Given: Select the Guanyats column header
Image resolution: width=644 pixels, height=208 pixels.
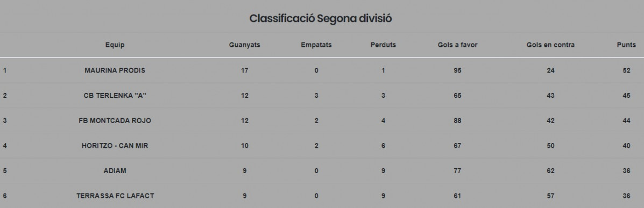Looking at the screenshot, I should click(x=244, y=45).
